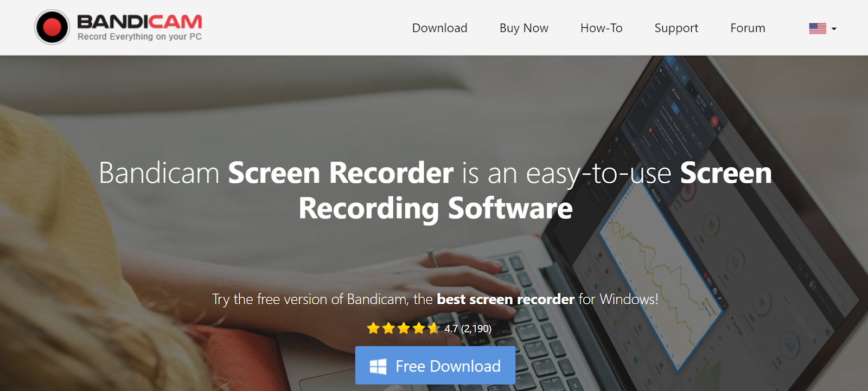
Task: Click the Windows logo on Free Download
Action: (378, 367)
